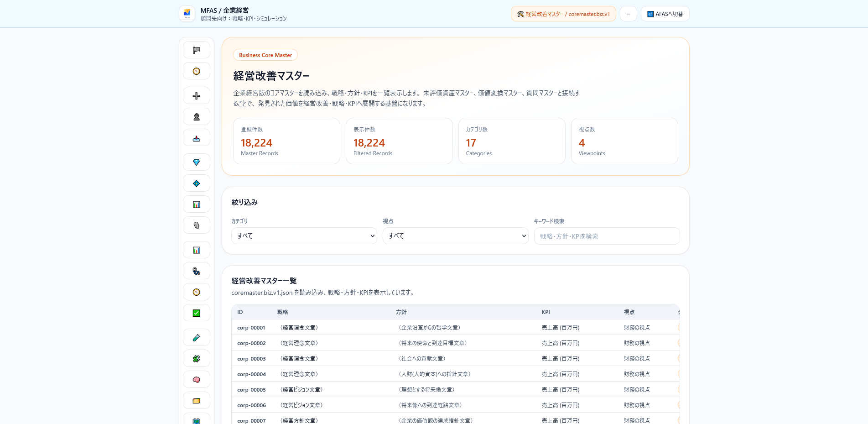Click the map icon at the sidebar bottom
Viewport: 868px width, 424px height.
click(197, 419)
